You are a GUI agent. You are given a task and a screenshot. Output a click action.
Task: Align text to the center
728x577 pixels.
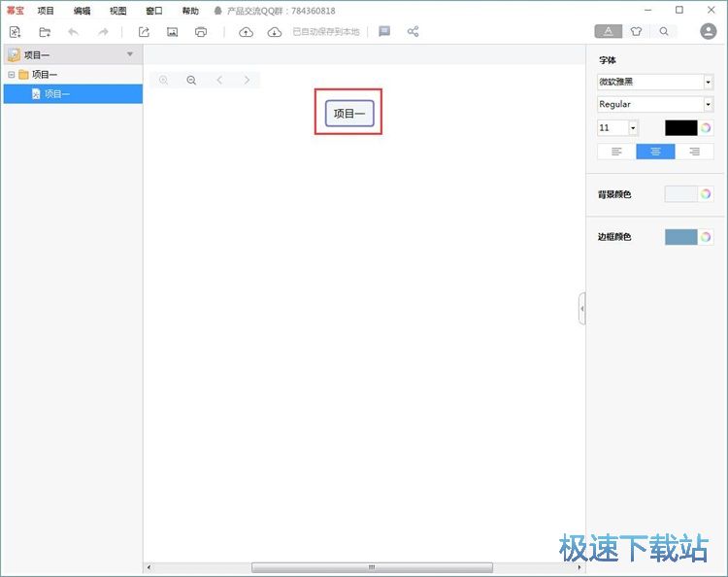pos(655,152)
